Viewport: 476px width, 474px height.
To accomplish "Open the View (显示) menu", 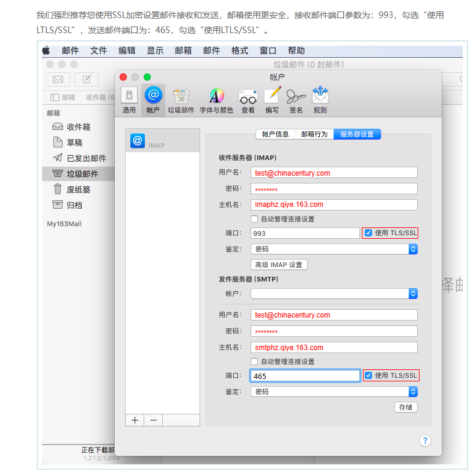I will pos(155,51).
